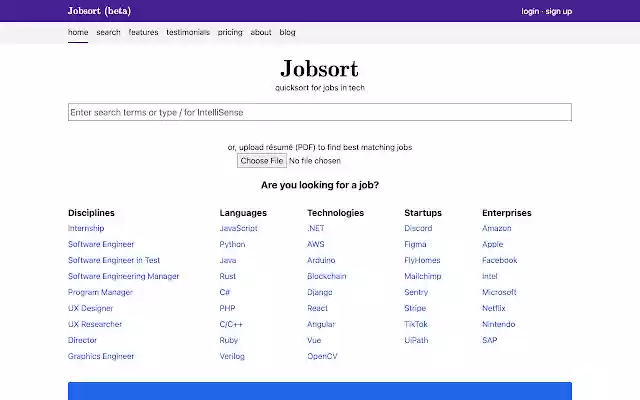Select the Stripe startup link
This screenshot has height=400, width=640.
(415, 308)
